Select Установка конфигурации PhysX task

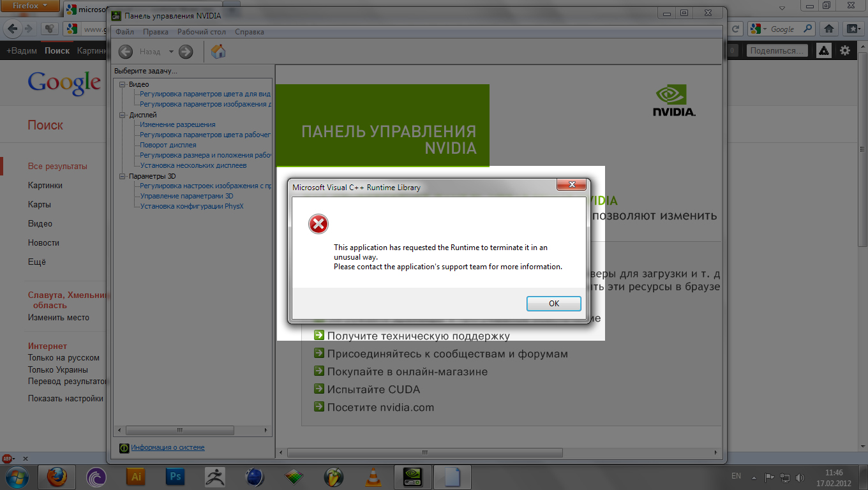click(191, 206)
